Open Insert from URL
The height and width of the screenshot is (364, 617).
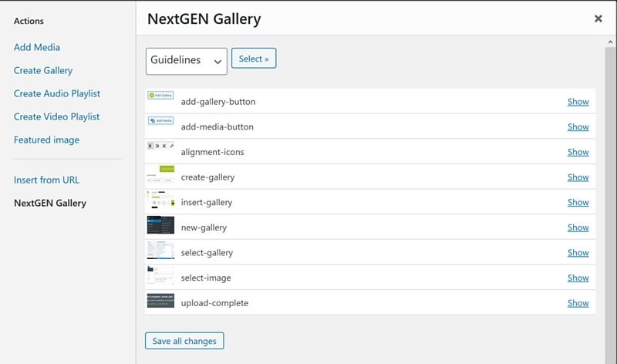[46, 180]
